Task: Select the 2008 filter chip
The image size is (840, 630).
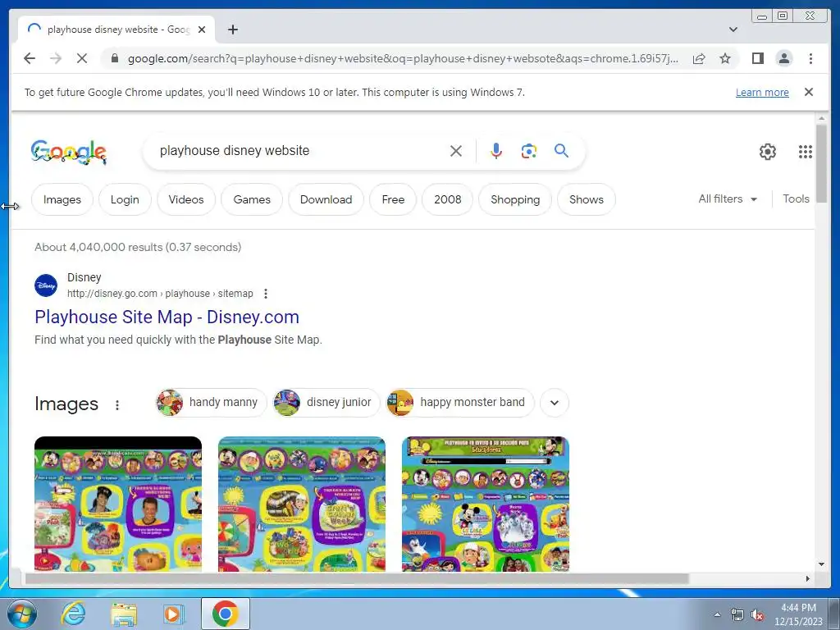Action: (447, 199)
